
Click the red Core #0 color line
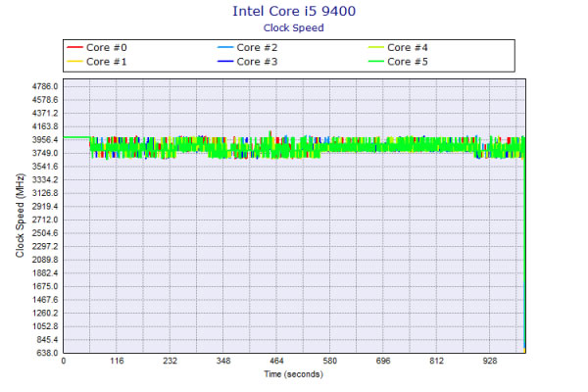(x=74, y=47)
